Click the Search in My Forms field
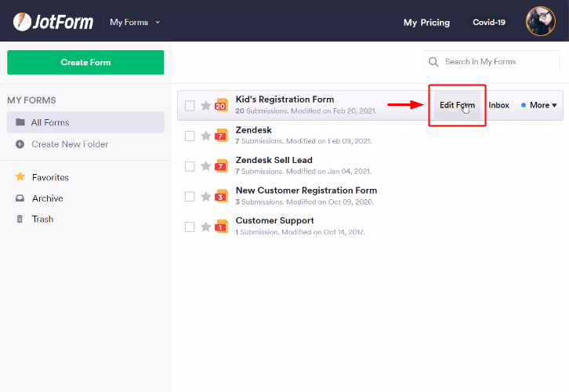The image size is (569, 392). pyautogui.click(x=491, y=62)
